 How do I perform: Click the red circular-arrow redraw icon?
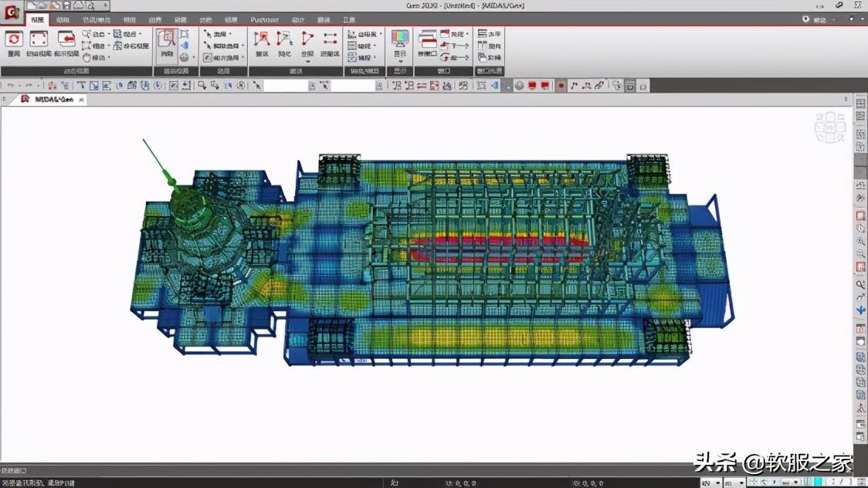(x=14, y=39)
